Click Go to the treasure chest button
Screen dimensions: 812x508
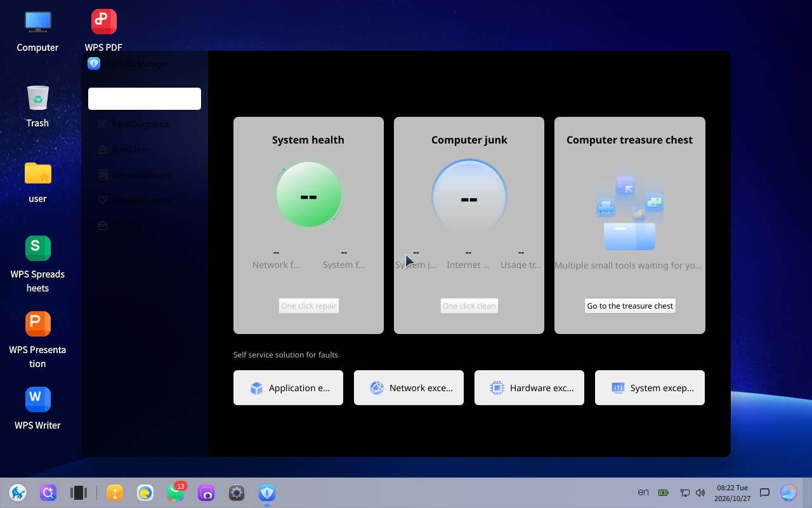coord(630,305)
